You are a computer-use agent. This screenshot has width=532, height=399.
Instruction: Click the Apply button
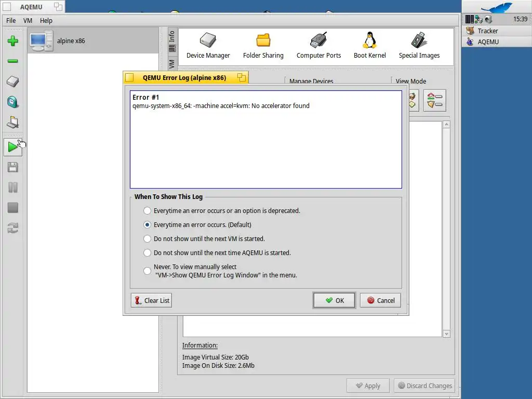(x=368, y=386)
